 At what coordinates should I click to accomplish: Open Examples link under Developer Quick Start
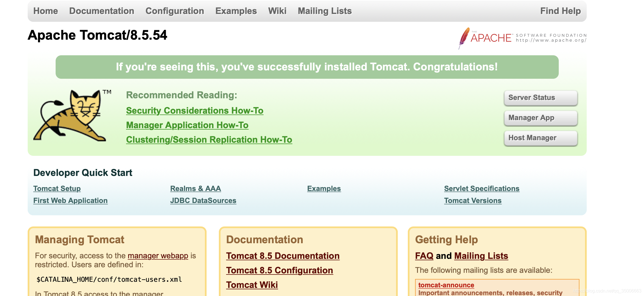click(x=324, y=188)
